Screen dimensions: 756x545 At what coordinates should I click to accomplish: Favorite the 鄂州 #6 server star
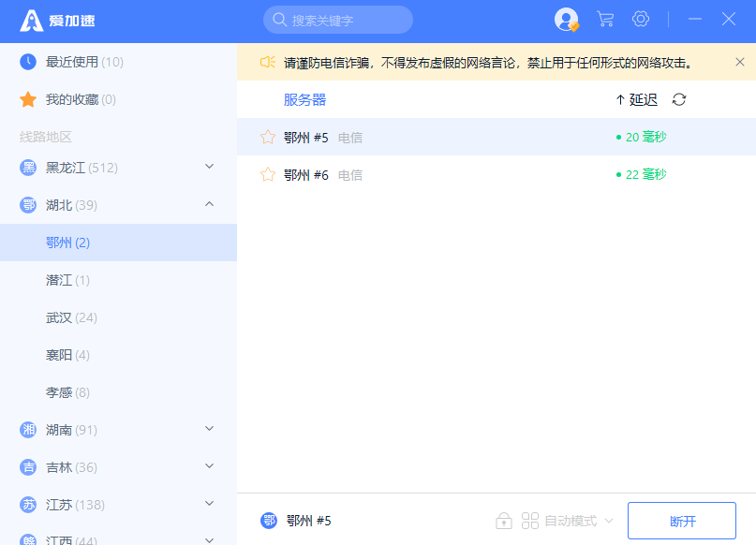(268, 175)
